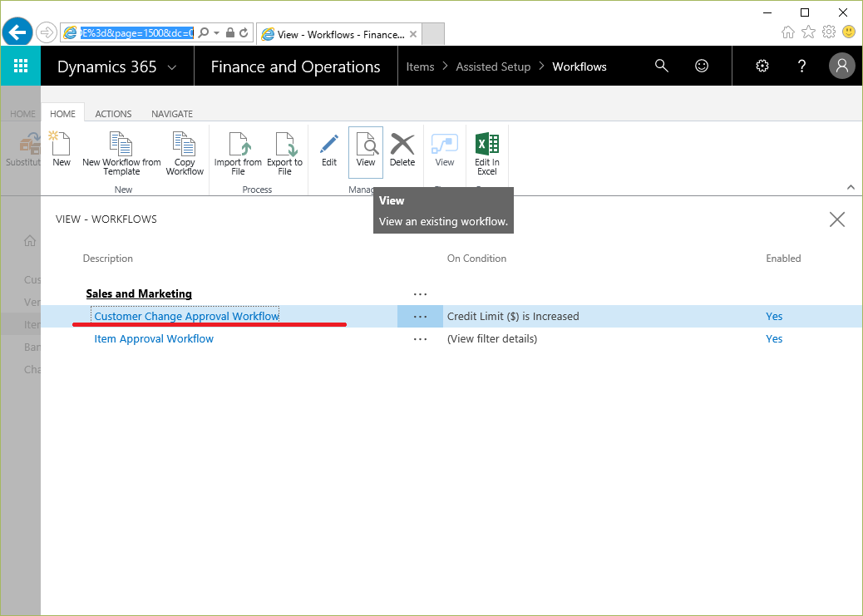
Task: Click the View magnifier icon in Manage group
Action: click(x=366, y=151)
